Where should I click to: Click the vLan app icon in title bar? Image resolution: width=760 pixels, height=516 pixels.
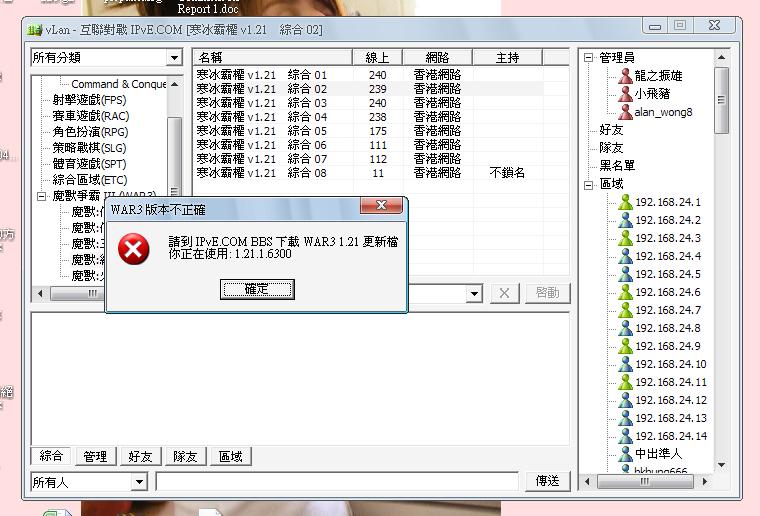(34, 30)
